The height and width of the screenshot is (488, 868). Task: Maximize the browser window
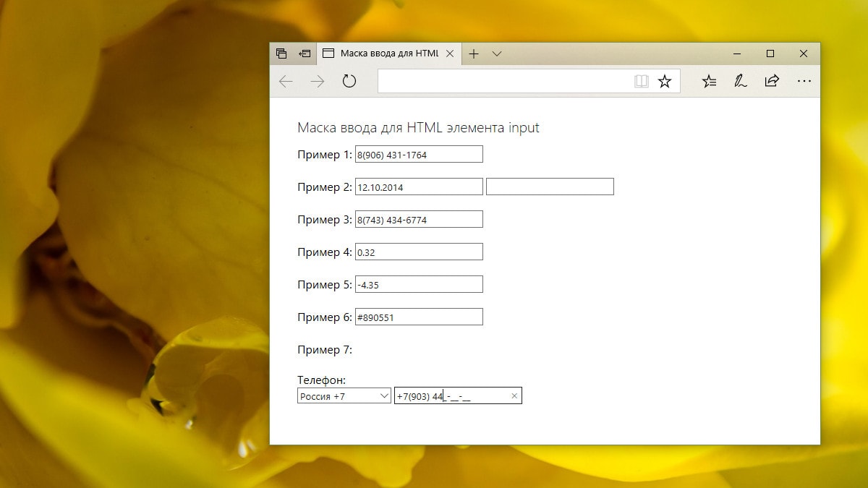(x=770, y=53)
